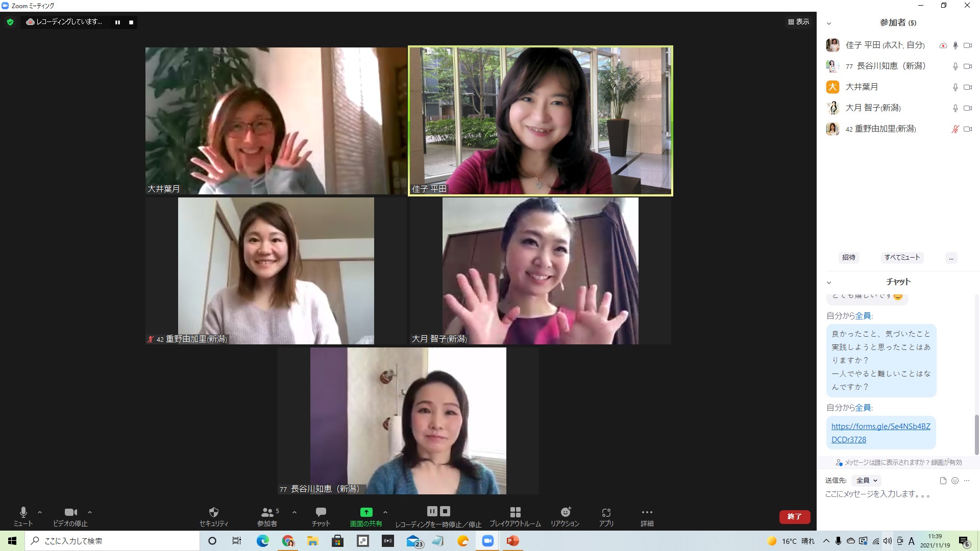The height and width of the screenshot is (551, 980).
Task: Stop the recording from the top indicator
Action: click(x=131, y=22)
